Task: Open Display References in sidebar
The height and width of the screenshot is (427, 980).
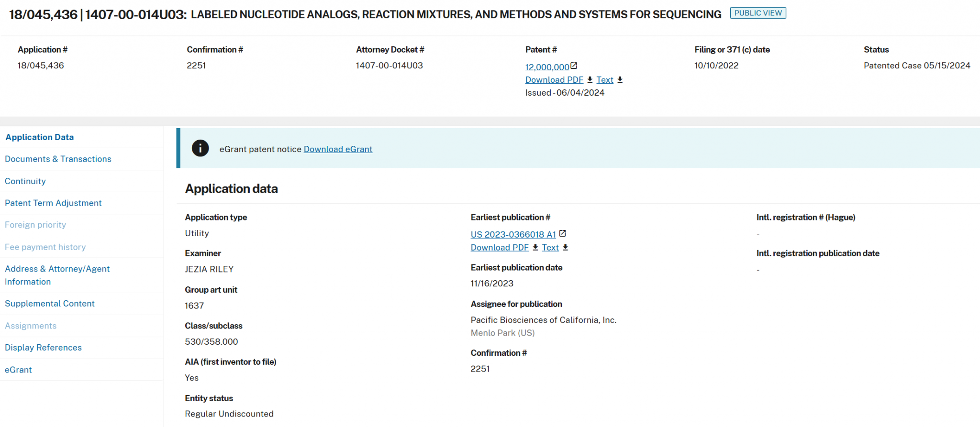Action: click(x=43, y=348)
